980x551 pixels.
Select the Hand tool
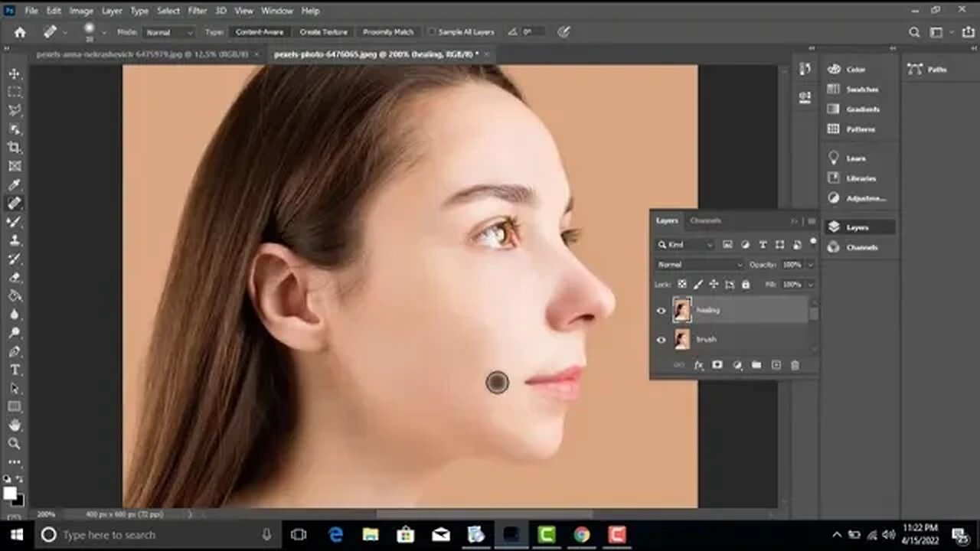15,425
